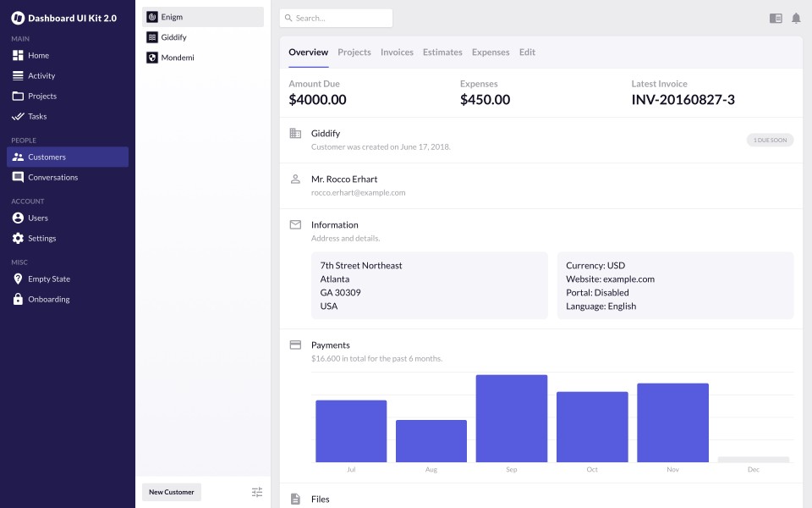Click the Giddify building icon

(295, 134)
